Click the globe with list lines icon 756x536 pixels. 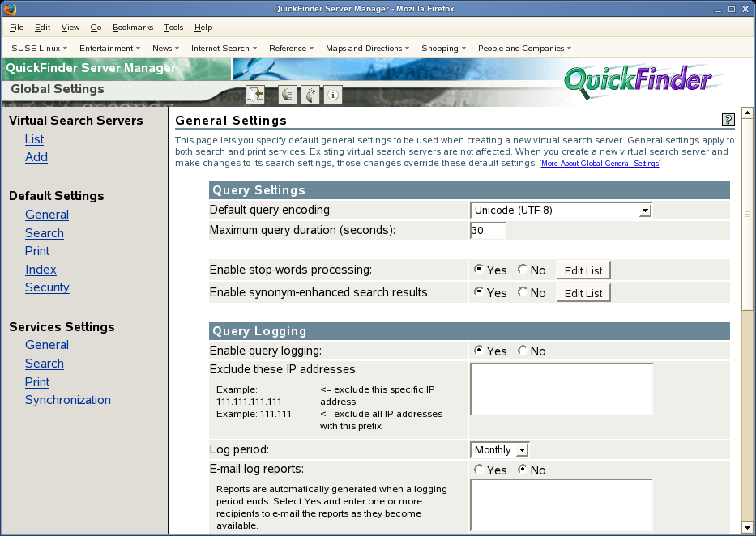(288, 95)
